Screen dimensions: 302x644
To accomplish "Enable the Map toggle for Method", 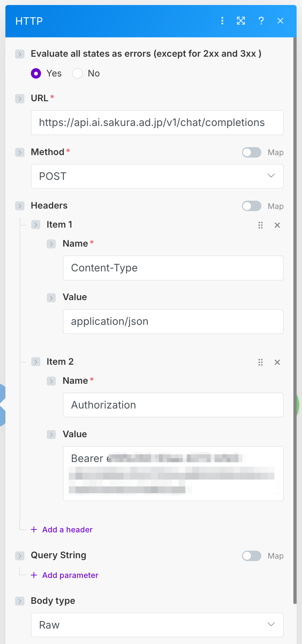I will 251,153.
